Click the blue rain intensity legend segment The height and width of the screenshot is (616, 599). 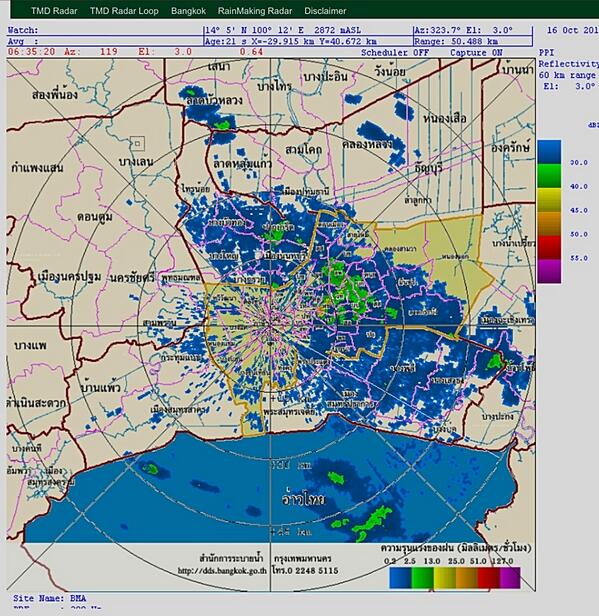[400, 578]
